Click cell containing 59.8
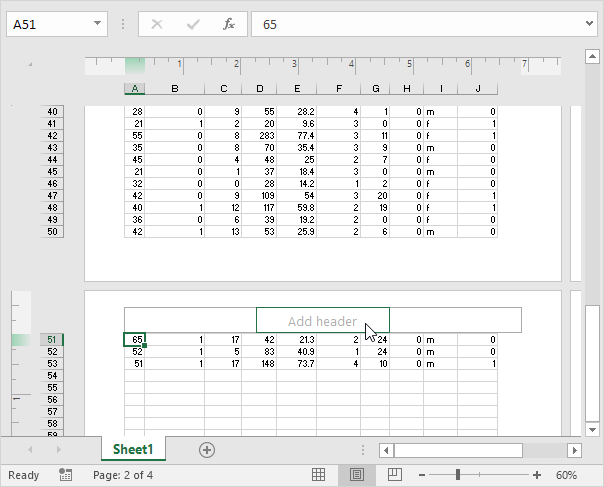 pos(297,208)
